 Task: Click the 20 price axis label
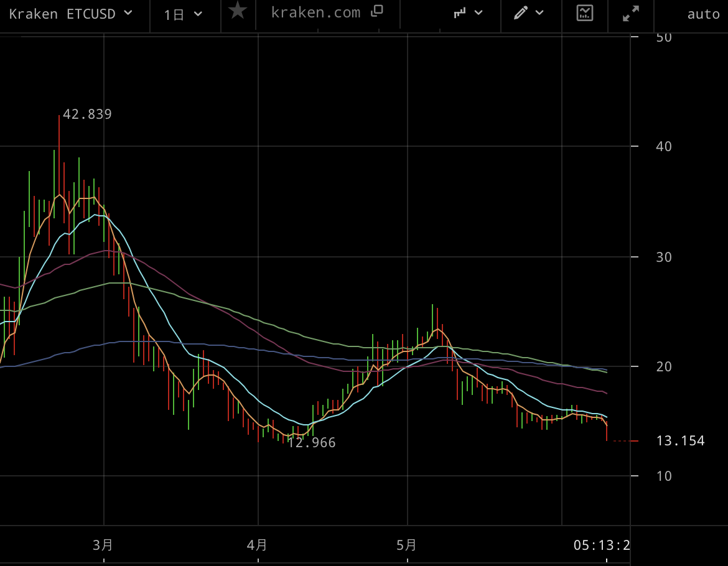[x=664, y=367]
